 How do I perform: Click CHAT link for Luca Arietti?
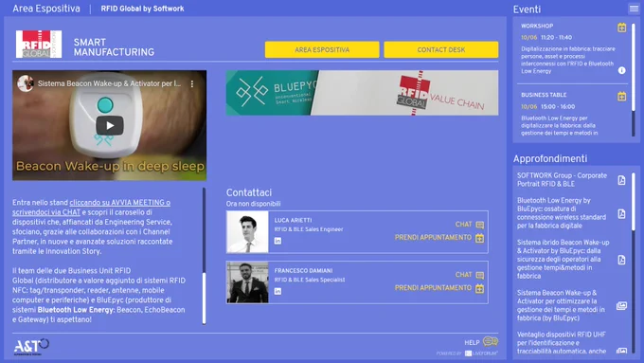463,225
